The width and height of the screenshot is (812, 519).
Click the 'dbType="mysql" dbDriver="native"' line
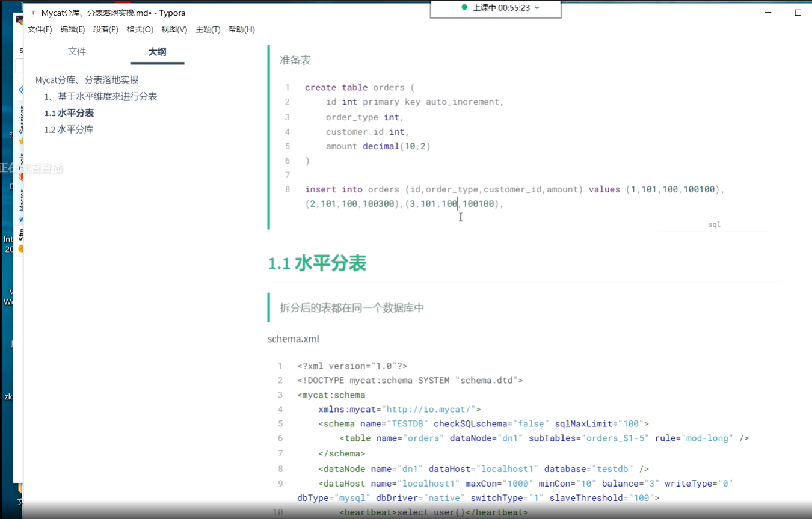point(478,498)
